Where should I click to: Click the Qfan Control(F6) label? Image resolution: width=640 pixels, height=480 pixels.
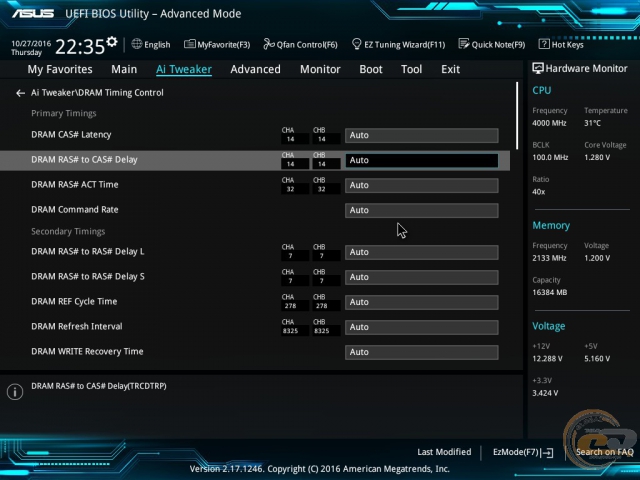click(x=307, y=45)
